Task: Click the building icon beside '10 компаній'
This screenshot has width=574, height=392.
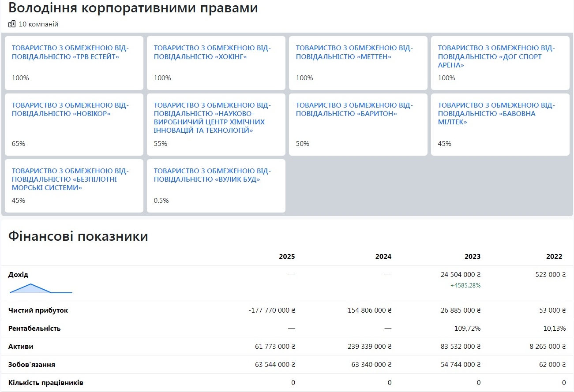Action: pos(12,24)
